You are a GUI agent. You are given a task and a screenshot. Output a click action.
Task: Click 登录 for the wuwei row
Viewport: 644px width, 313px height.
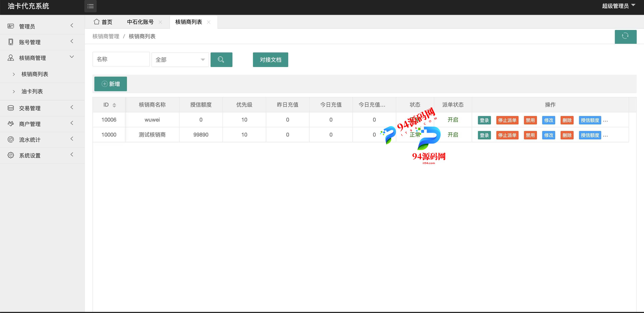point(484,120)
